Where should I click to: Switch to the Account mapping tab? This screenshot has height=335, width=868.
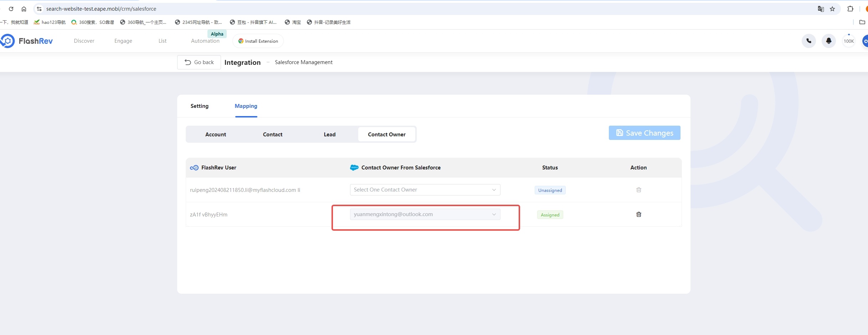(216, 135)
